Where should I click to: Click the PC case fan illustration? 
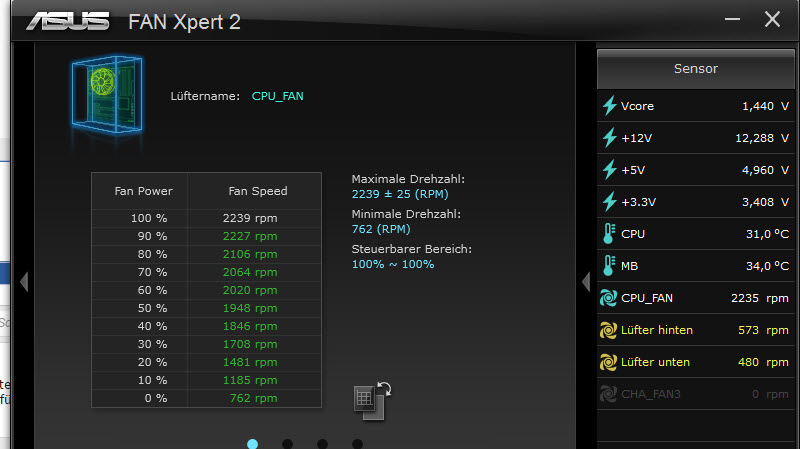107,94
